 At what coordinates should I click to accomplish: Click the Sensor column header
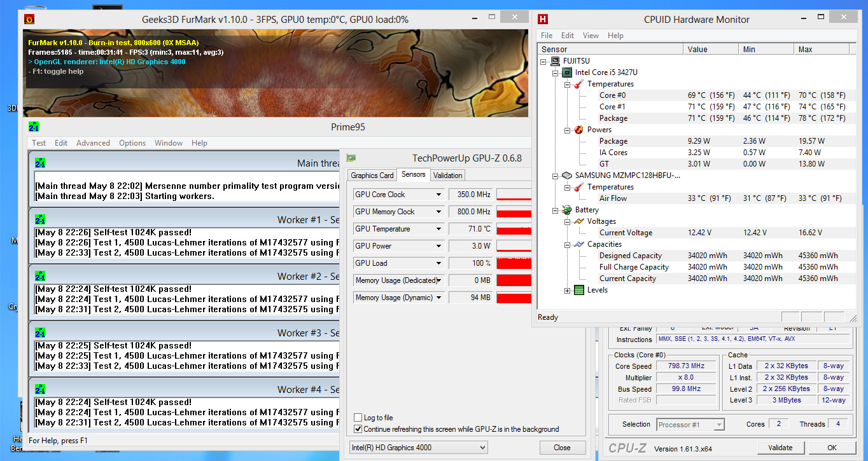pos(610,49)
